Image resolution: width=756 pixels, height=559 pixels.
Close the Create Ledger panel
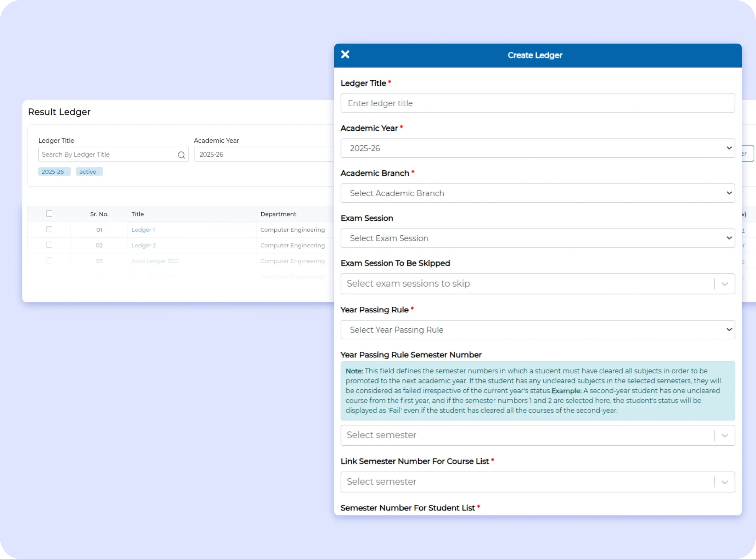(x=345, y=54)
